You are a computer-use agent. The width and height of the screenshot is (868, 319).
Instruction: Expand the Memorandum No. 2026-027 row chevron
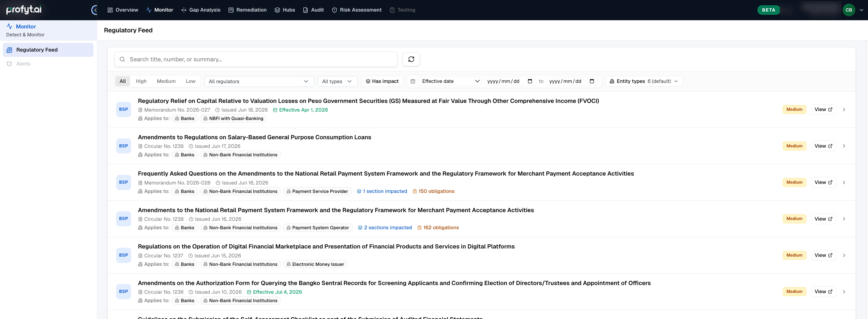844,109
